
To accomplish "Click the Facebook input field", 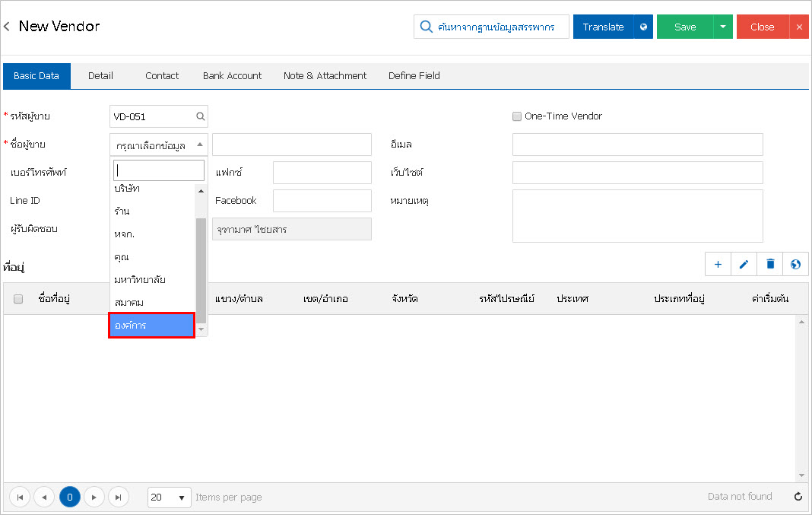I will [x=322, y=201].
